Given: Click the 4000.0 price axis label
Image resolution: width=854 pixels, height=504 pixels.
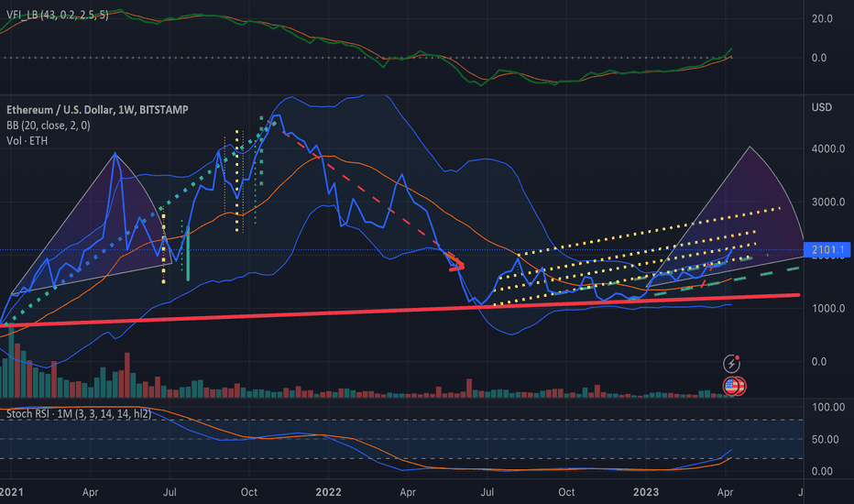Looking at the screenshot, I should tap(827, 148).
